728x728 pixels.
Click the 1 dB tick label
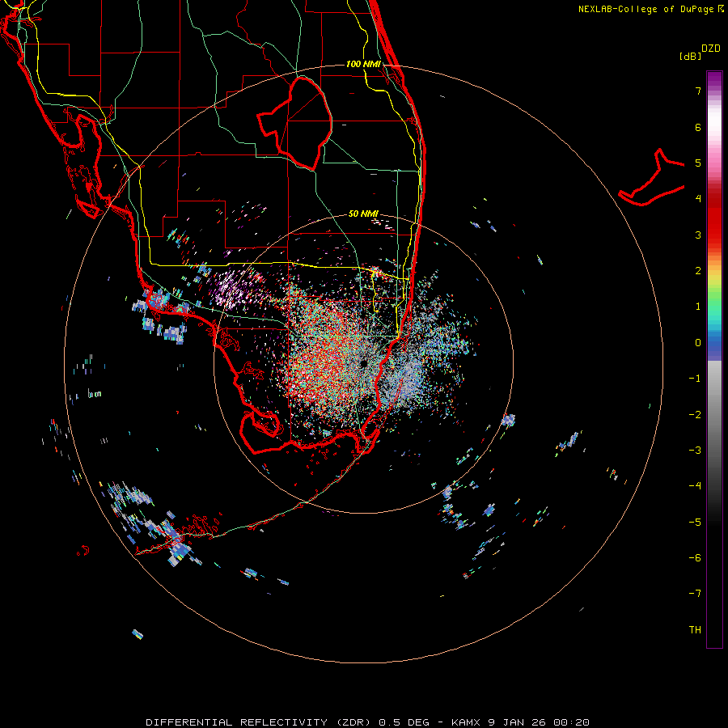coord(698,307)
